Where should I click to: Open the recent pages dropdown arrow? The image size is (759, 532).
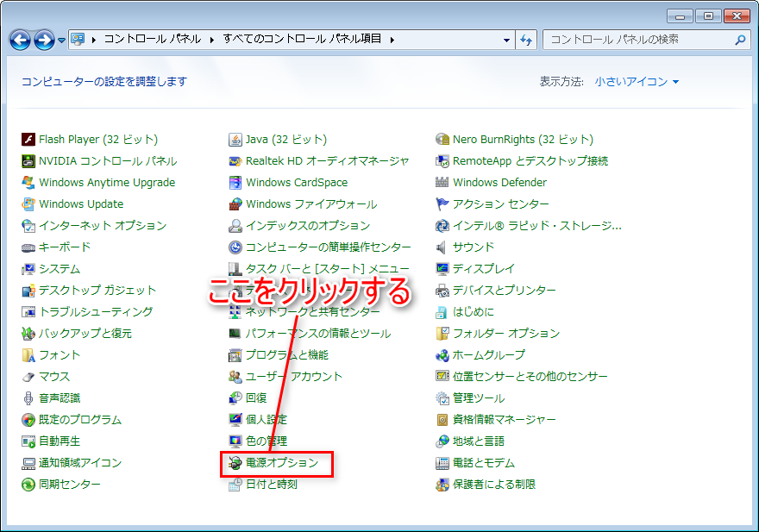(61, 41)
